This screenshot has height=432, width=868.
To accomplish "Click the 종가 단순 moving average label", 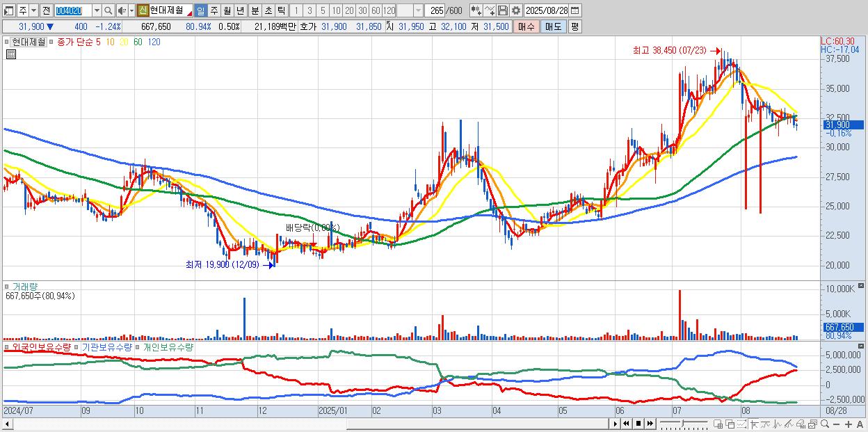I will coord(75,42).
